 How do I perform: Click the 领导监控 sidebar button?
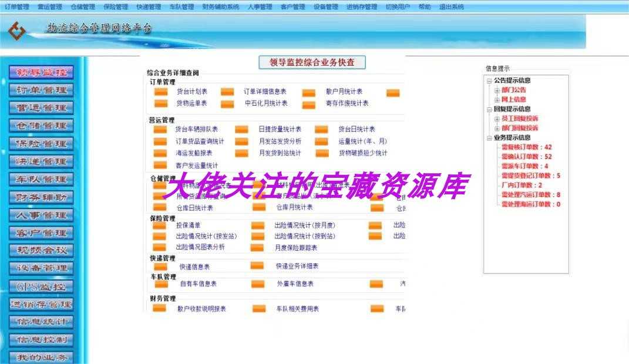(x=41, y=72)
